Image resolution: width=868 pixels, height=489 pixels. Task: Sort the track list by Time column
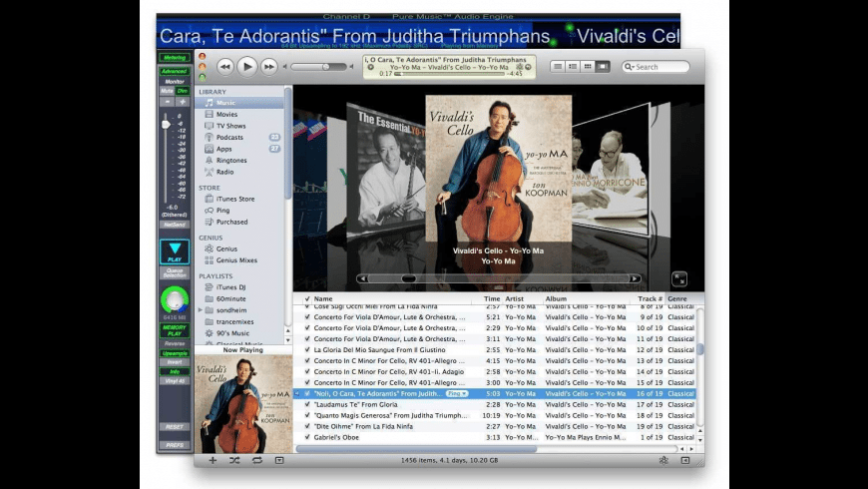(x=492, y=298)
